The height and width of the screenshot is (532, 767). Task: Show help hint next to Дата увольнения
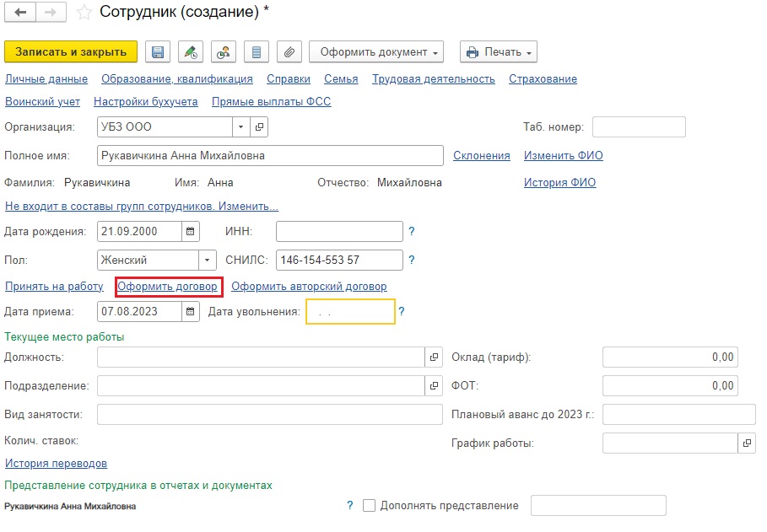(x=401, y=311)
